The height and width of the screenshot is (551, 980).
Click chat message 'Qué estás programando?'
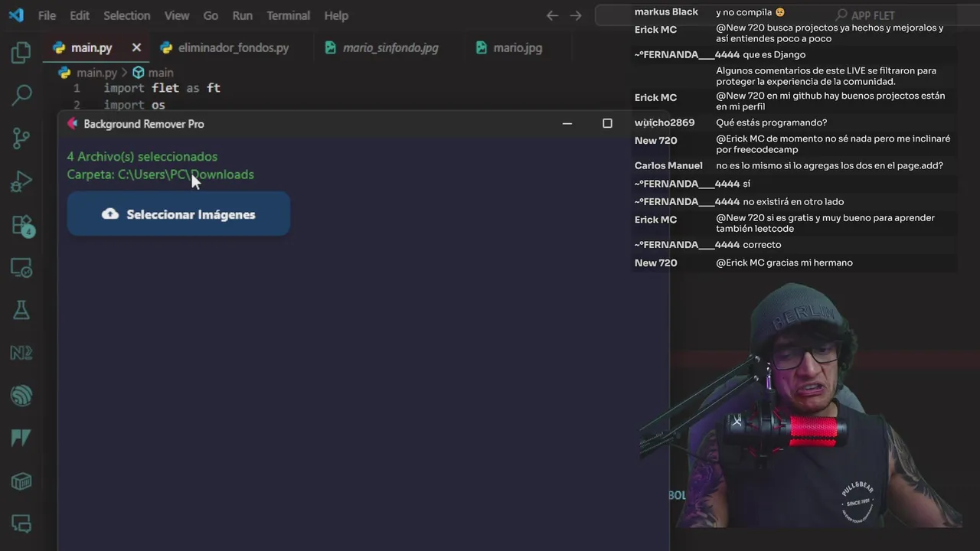(772, 122)
